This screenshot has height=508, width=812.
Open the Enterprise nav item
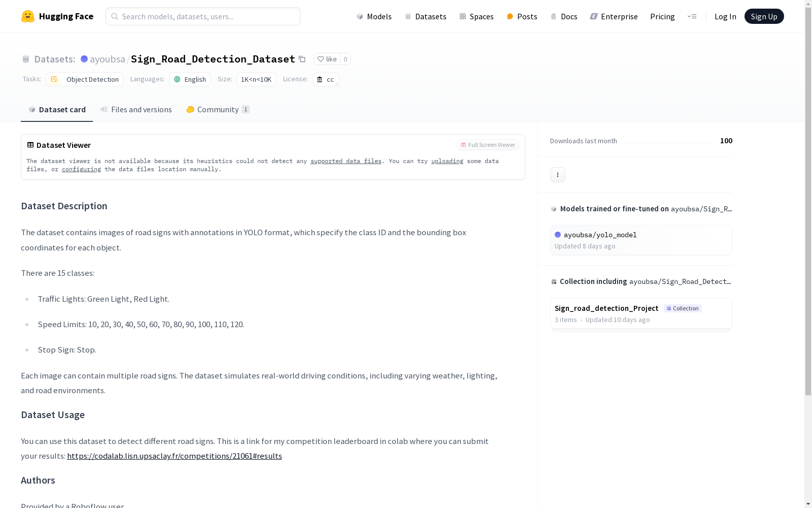tap(614, 16)
